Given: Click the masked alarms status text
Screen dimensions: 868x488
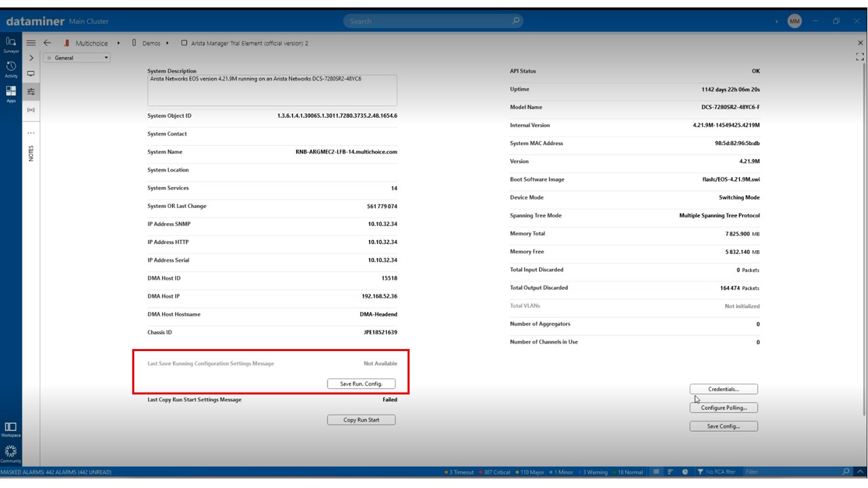Looking at the screenshot, I should click(x=56, y=472).
